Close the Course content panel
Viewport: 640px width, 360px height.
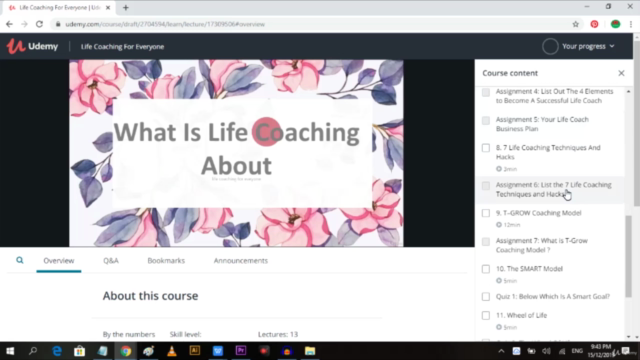621,73
